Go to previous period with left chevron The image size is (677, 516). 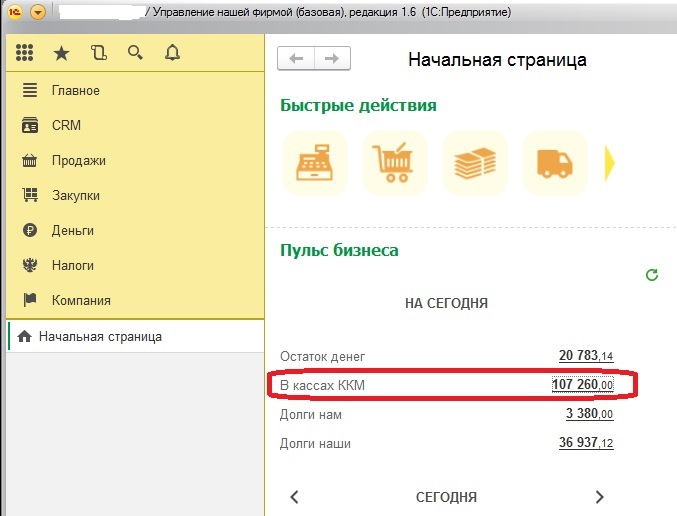click(295, 496)
